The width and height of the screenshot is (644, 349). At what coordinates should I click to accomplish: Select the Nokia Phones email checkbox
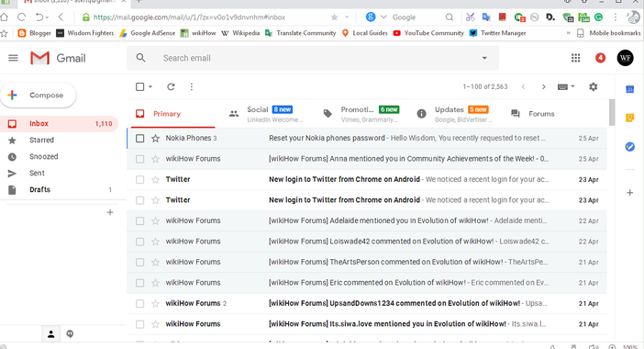point(140,138)
